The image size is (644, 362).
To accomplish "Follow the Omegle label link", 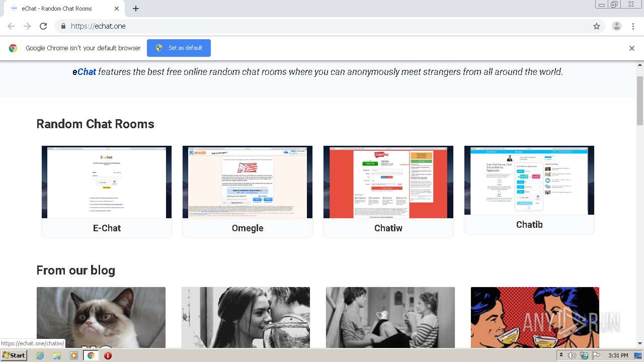I will tap(248, 228).
